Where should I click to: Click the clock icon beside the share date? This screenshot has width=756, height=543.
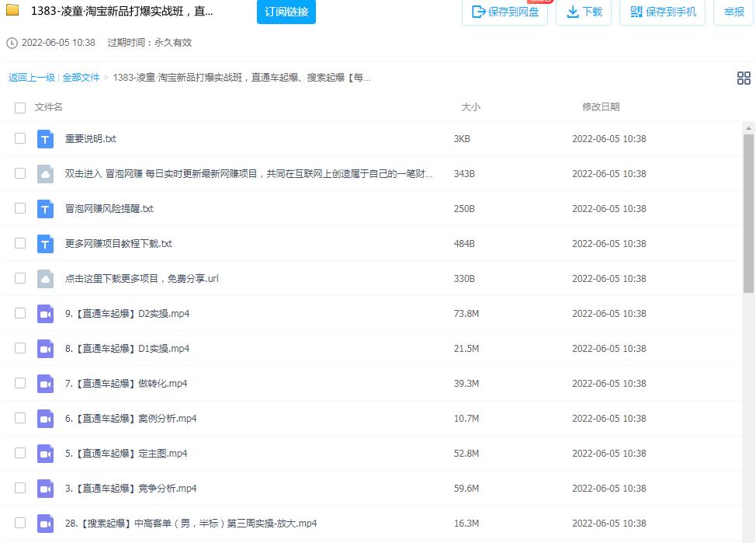[x=12, y=43]
